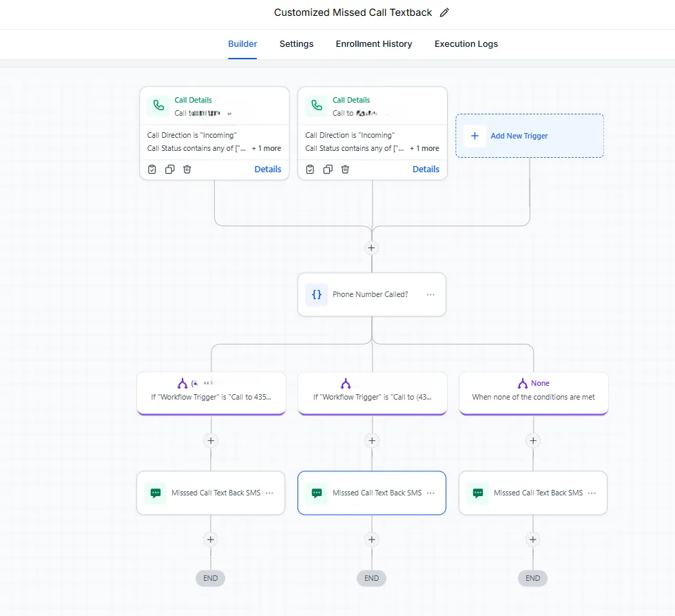The image size is (675, 616).
Task: Open right Misssed Call Text Back SMS action
Action: click(533, 493)
